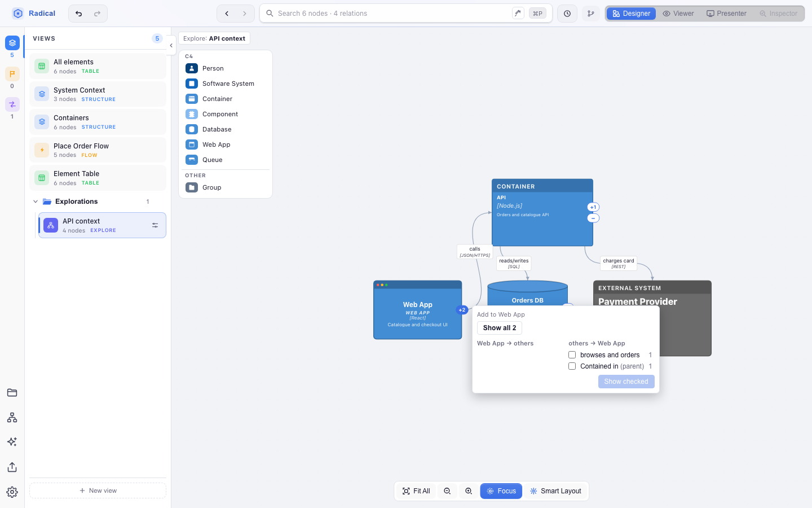The height and width of the screenshot is (508, 812).
Task: Select the Database element in palette
Action: tap(226, 129)
